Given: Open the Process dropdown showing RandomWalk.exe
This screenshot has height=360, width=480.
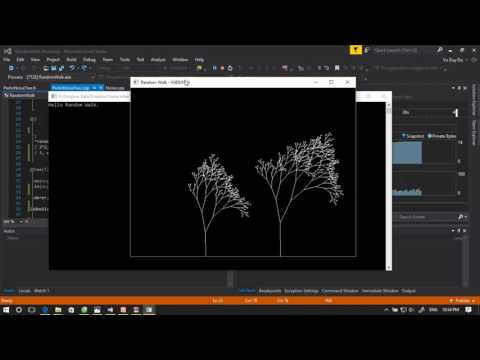Looking at the screenshot, I should (60, 77).
